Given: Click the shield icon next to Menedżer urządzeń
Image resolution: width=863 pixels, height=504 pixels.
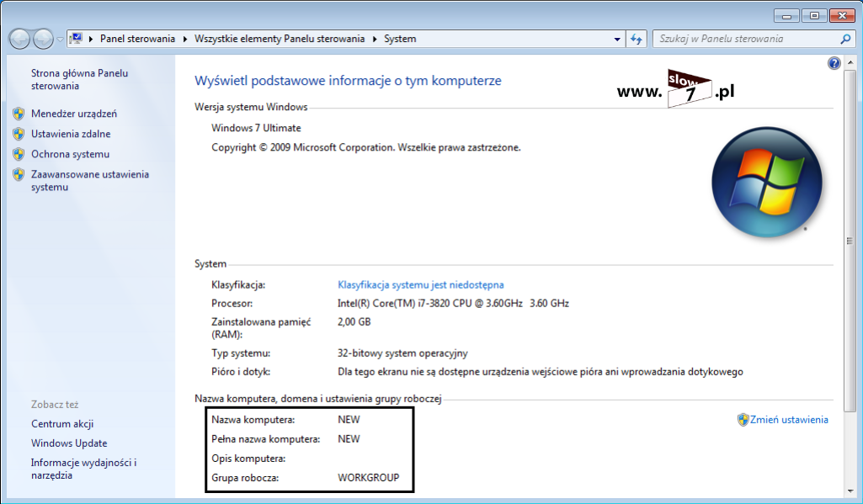Looking at the screenshot, I should (19, 114).
